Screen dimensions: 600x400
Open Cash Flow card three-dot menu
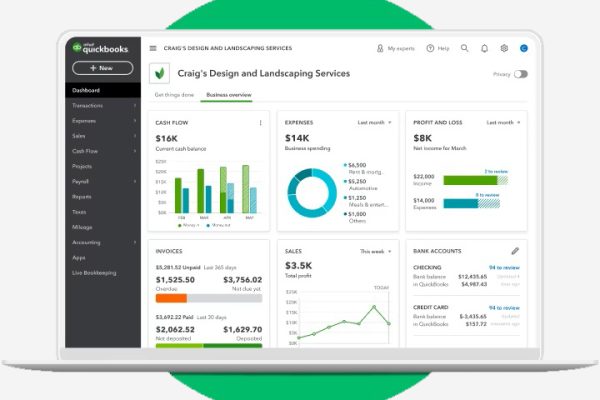point(261,123)
